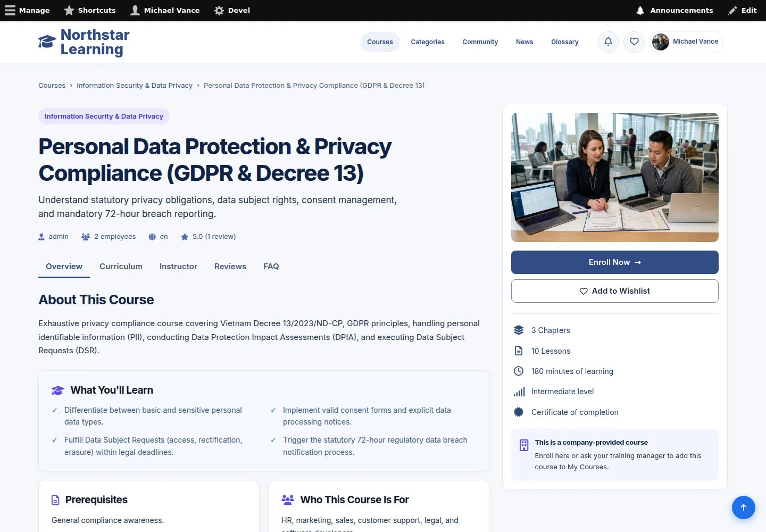Screen dimensions: 766x532
Task: Click the 180 minutes clock icon
Action: point(519,371)
